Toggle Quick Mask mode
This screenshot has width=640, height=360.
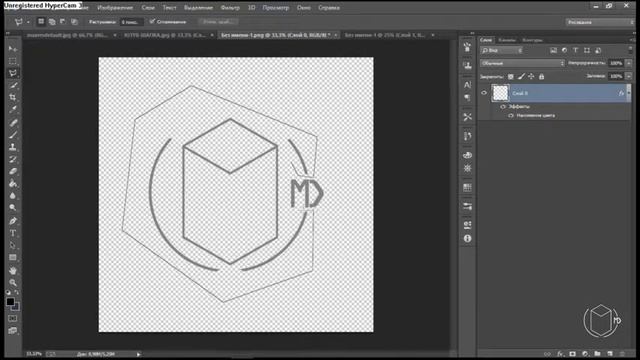click(13, 318)
